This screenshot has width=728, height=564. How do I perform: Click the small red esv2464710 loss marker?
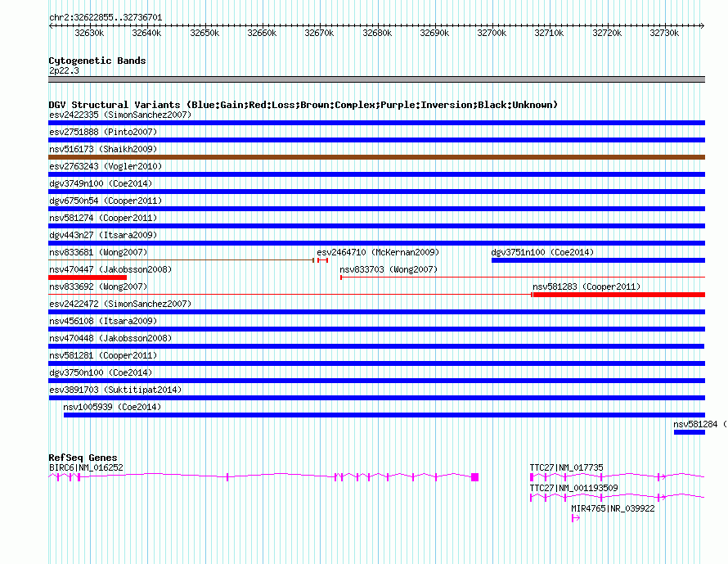pos(322,260)
